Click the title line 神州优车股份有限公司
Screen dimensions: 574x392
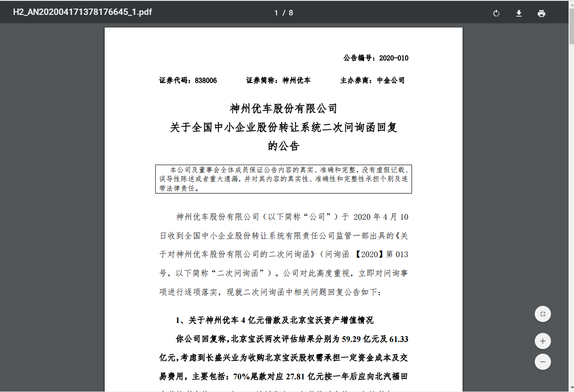283,109
